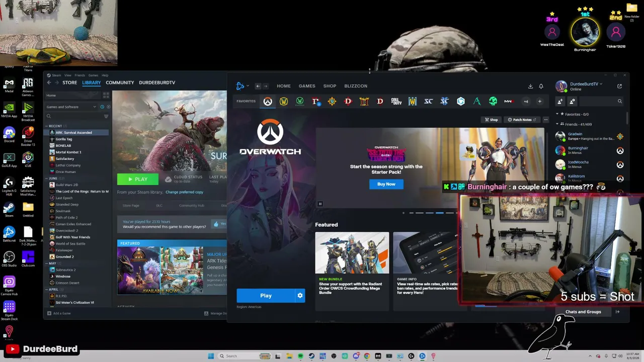Screen dimensions: 644x362
Task: Go back in Battle.net navigation
Action: [258, 86]
